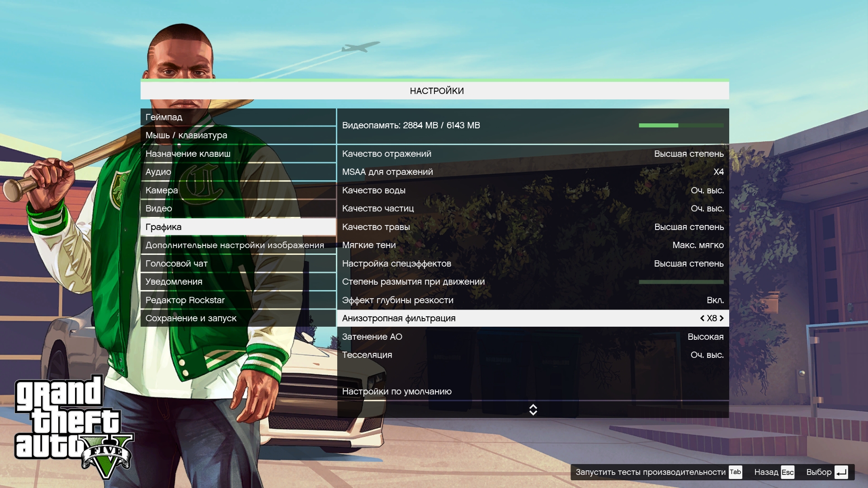The image size is (868, 488).
Task: Open the Мышь / клавиатура category
Action: click(x=238, y=135)
